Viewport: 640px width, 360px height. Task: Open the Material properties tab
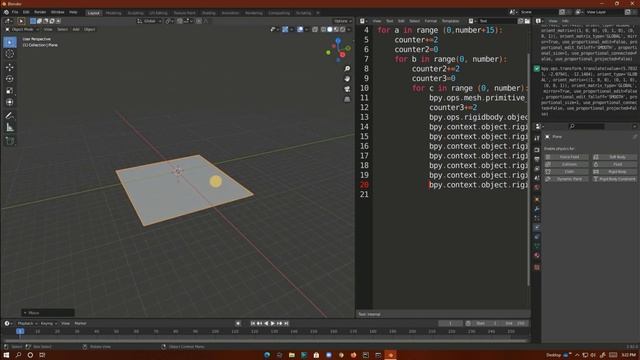pos(537,256)
